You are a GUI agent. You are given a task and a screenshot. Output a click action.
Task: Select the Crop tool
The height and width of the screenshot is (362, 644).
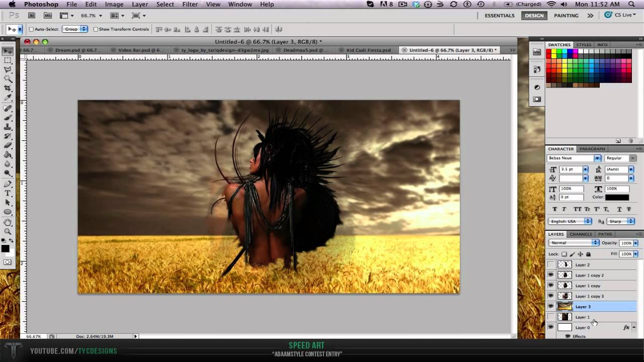point(8,88)
